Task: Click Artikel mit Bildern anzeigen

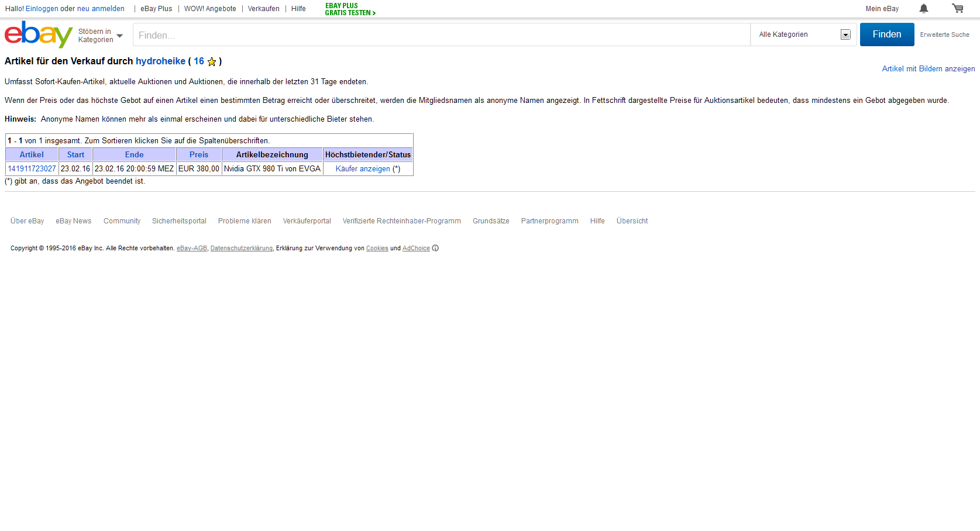Action: coord(929,69)
